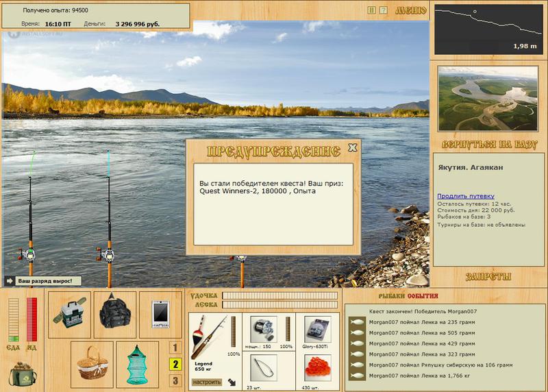
Task: Select rod slot 1
Action: tap(175, 347)
